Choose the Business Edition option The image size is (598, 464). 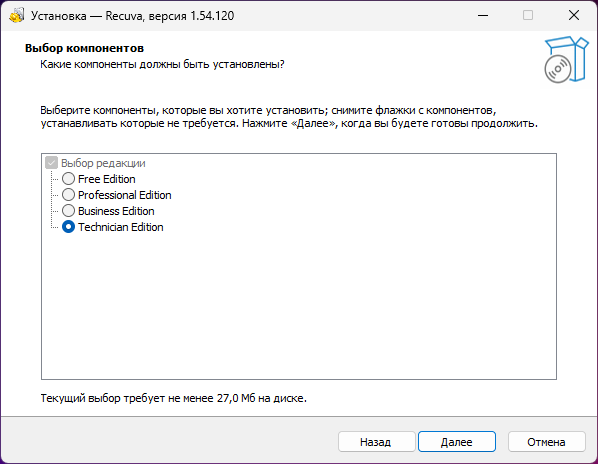point(68,210)
